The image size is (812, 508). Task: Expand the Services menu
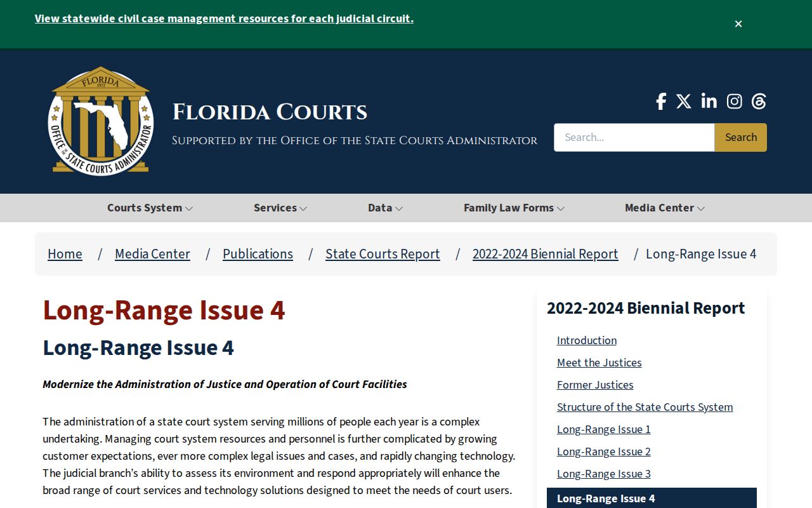coord(280,208)
